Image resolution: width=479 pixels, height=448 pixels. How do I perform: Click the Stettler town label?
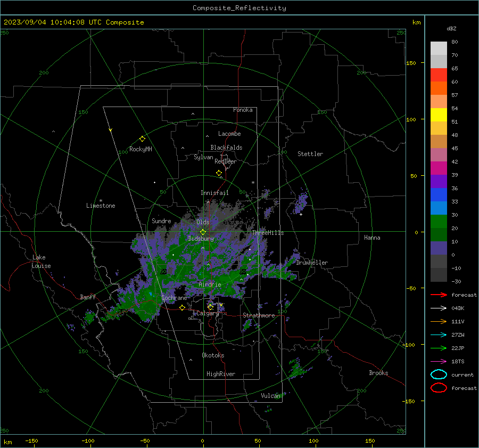(x=310, y=154)
